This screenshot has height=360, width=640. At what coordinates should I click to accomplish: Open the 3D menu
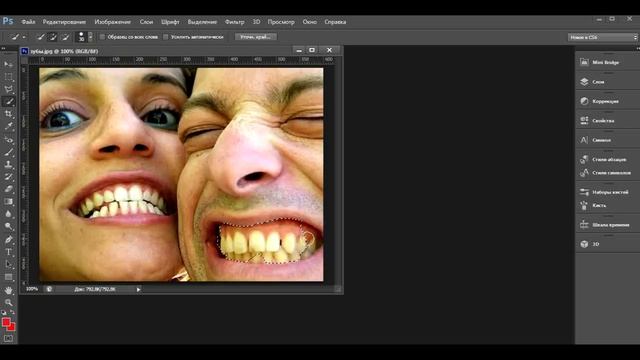tap(256, 22)
